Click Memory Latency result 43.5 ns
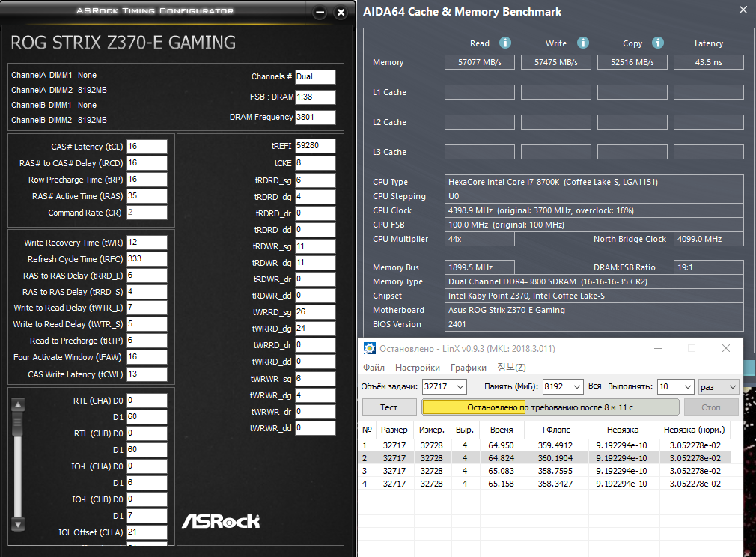Image resolution: width=756 pixels, height=557 pixels. [x=708, y=62]
